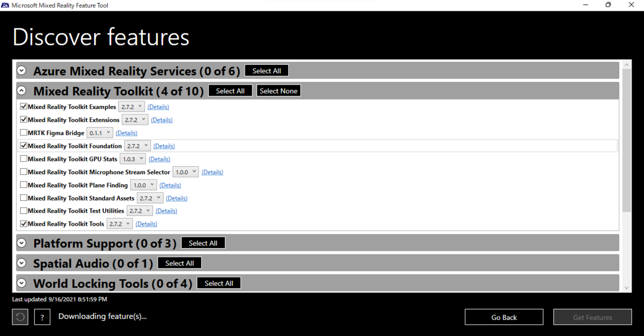Image resolution: width=644 pixels, height=336 pixels.
Task: Open Toolkit Tools version dropdown
Action: tap(120, 223)
